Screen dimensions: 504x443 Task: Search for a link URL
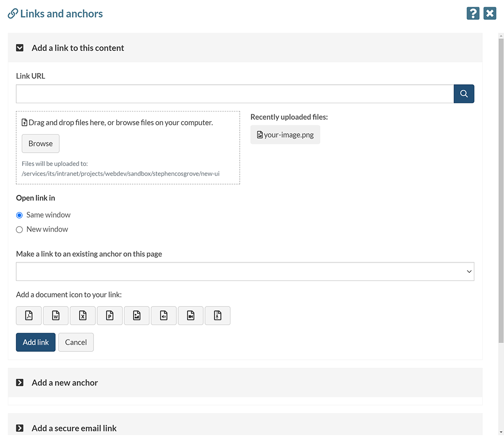464,93
